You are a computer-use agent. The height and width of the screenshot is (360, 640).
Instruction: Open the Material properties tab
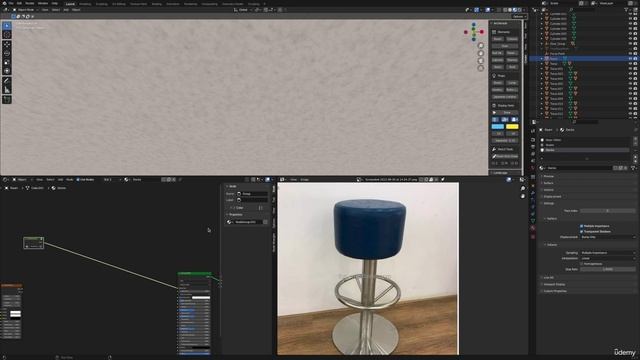pos(533,228)
